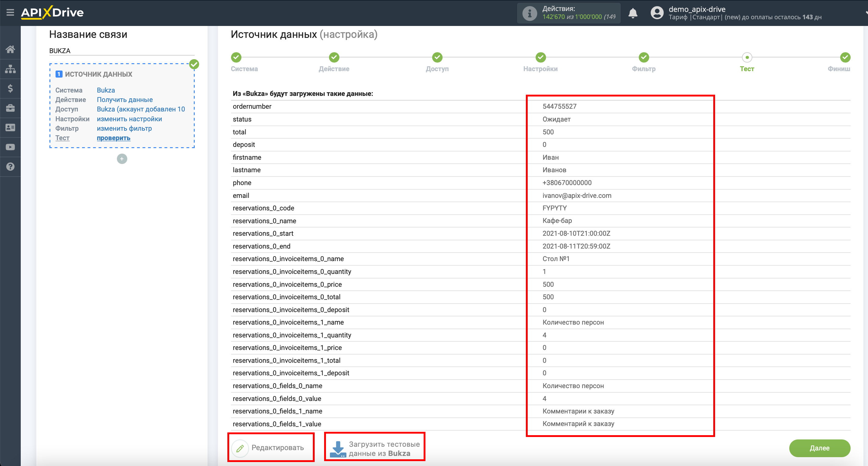
Task: Click the pencil edit icon
Action: [x=240, y=448]
